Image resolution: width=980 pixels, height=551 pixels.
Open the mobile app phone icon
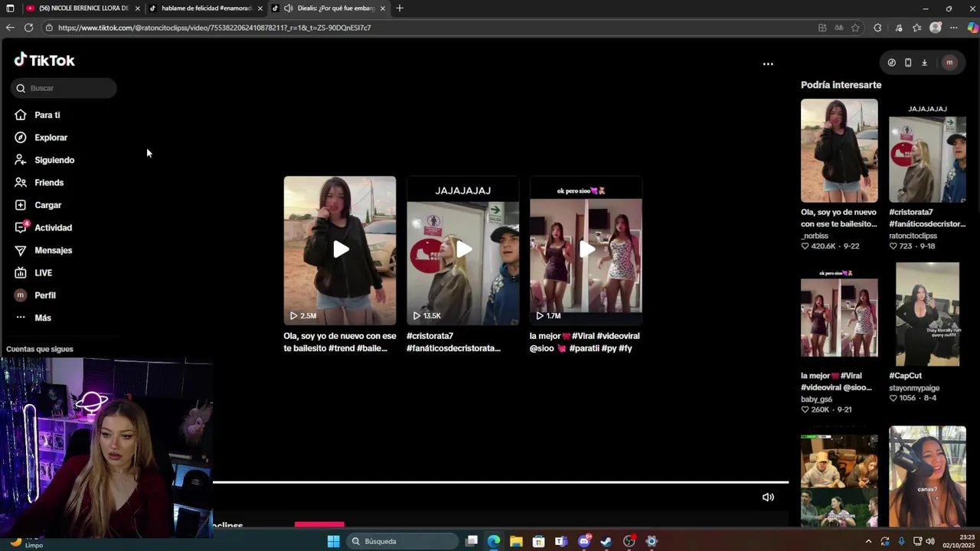click(x=908, y=63)
